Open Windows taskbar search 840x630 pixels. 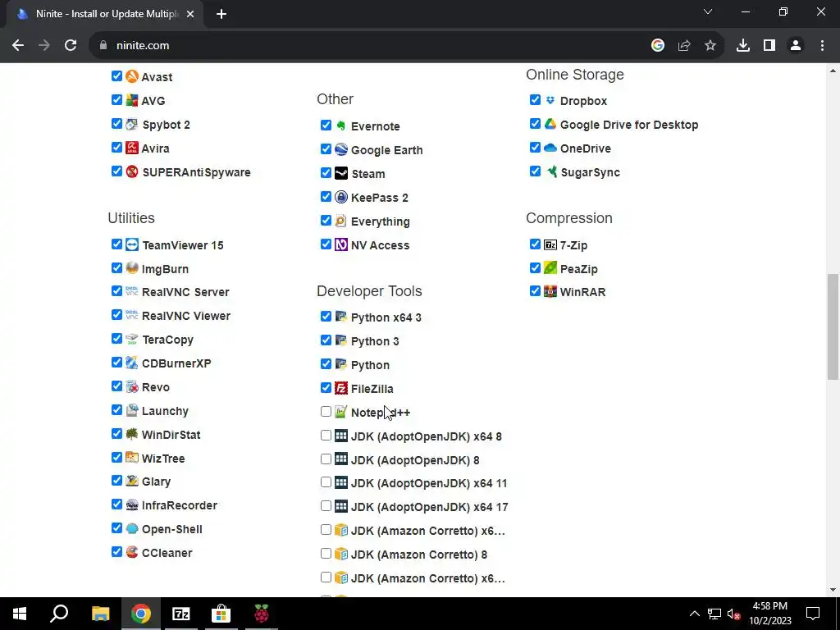click(59, 614)
